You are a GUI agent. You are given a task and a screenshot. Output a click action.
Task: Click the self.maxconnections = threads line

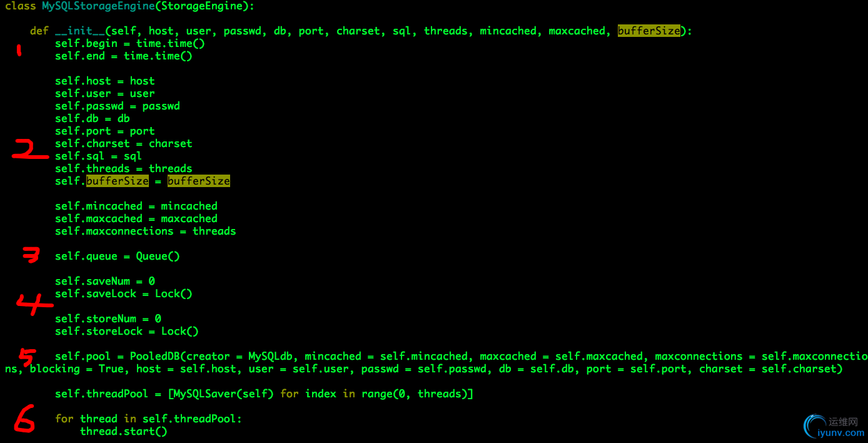point(145,231)
